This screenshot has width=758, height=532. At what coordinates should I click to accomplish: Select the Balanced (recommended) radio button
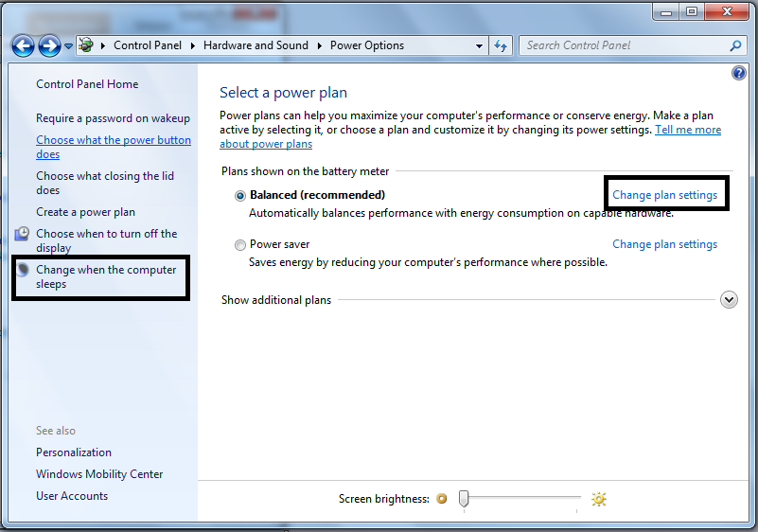pos(239,196)
